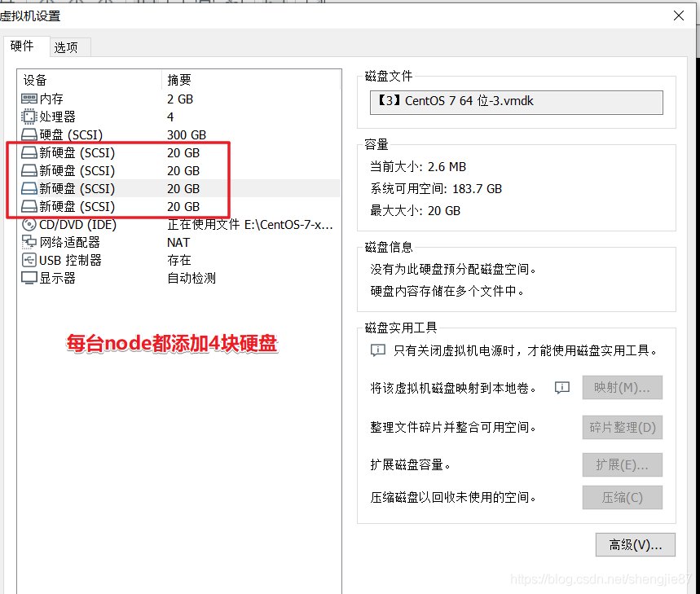Viewport: 700px width, 594px height.
Task: Click the 2 GB memory summary
Action: click(180, 99)
